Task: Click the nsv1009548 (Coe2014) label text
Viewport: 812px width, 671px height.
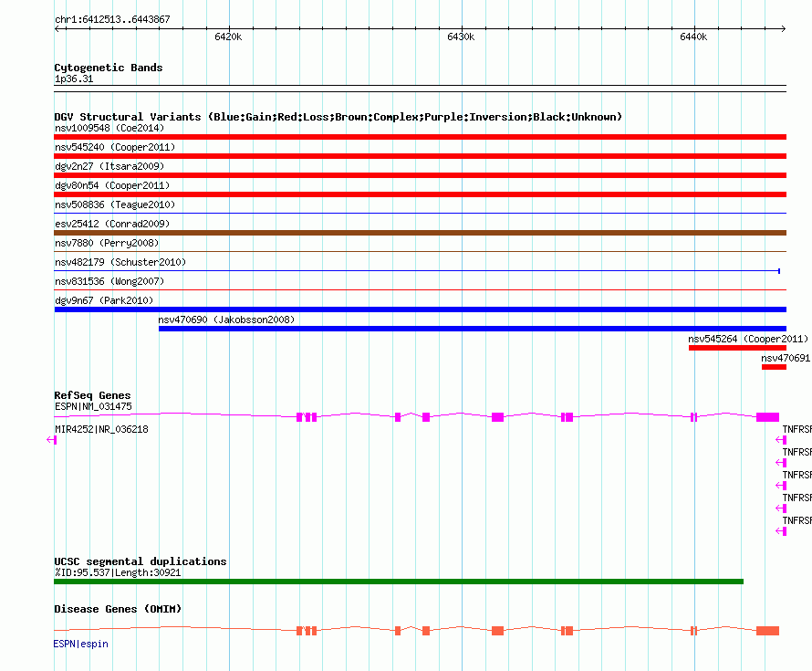Action: pyautogui.click(x=109, y=128)
